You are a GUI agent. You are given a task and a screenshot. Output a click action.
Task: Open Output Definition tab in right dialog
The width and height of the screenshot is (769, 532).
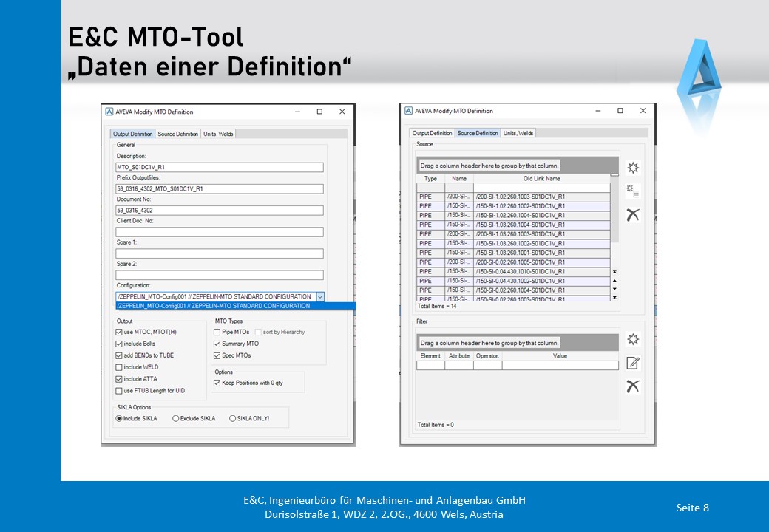432,133
